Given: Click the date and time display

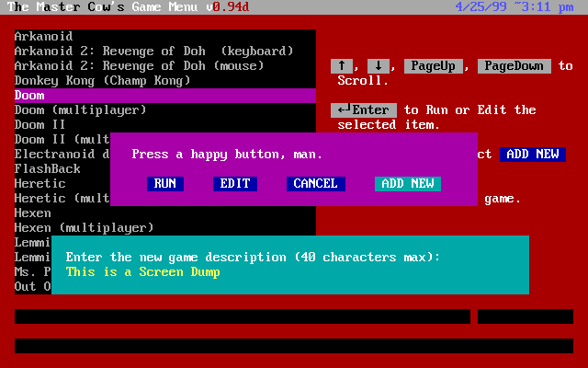Looking at the screenshot, I should coord(514,7).
